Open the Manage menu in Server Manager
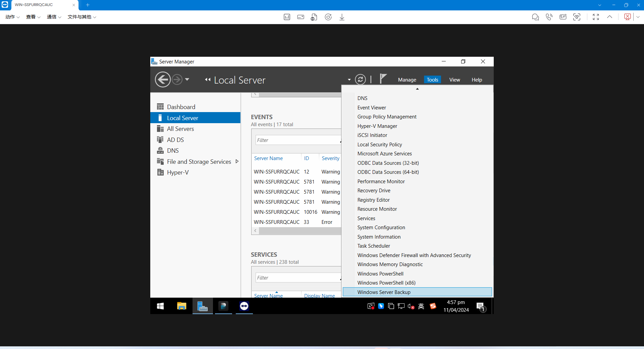644x349 pixels. [x=407, y=80]
